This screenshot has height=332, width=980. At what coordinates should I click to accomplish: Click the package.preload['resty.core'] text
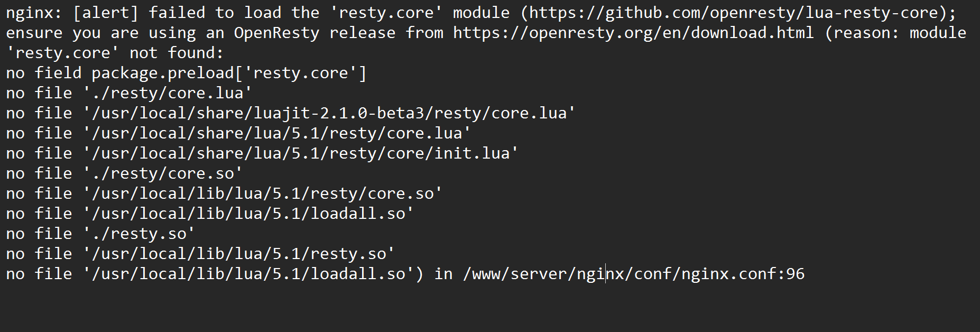(x=229, y=73)
